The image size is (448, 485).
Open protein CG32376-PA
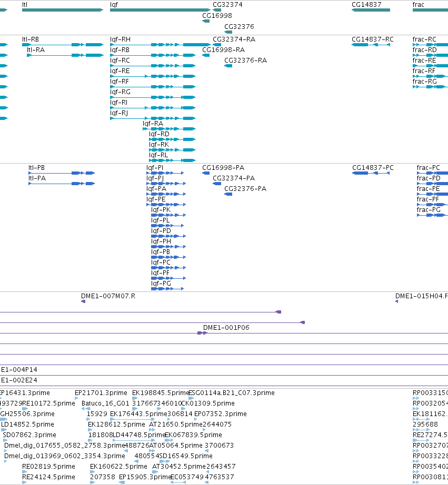tap(245, 189)
